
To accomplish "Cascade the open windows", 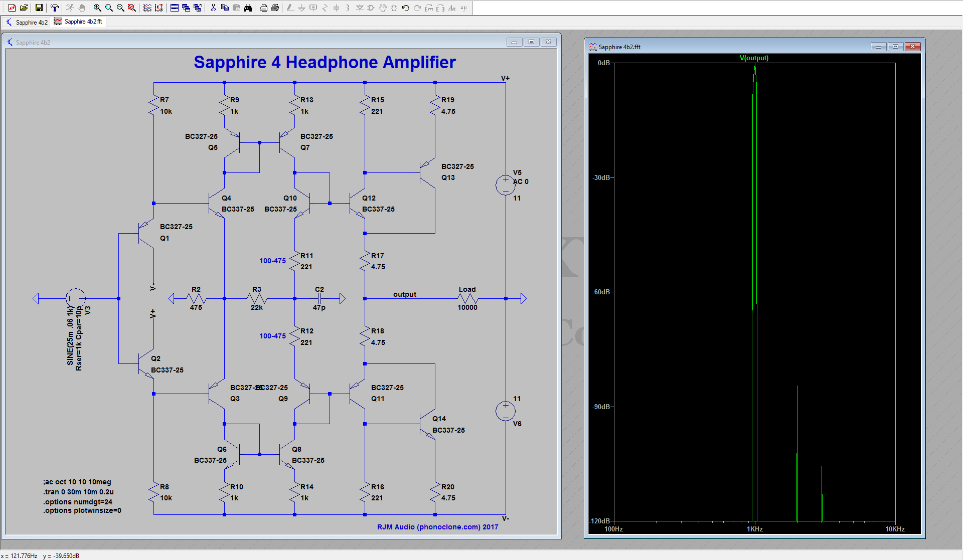I will 186,8.
